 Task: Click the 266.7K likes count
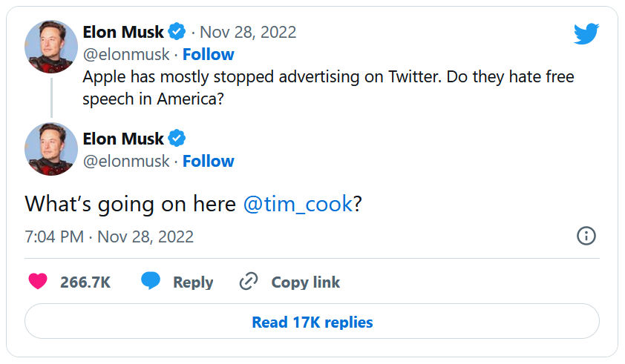click(x=85, y=282)
